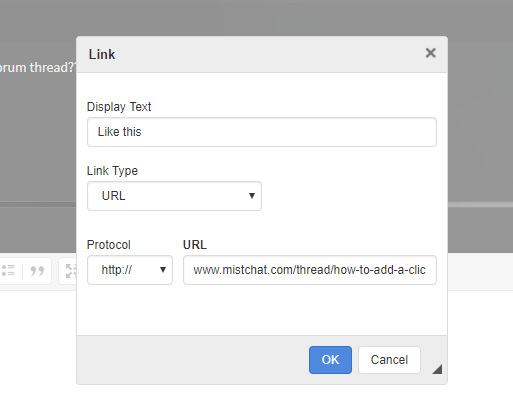This screenshot has height=408, width=513.
Task: Click the arrow on the Protocol selector
Action: (163, 270)
